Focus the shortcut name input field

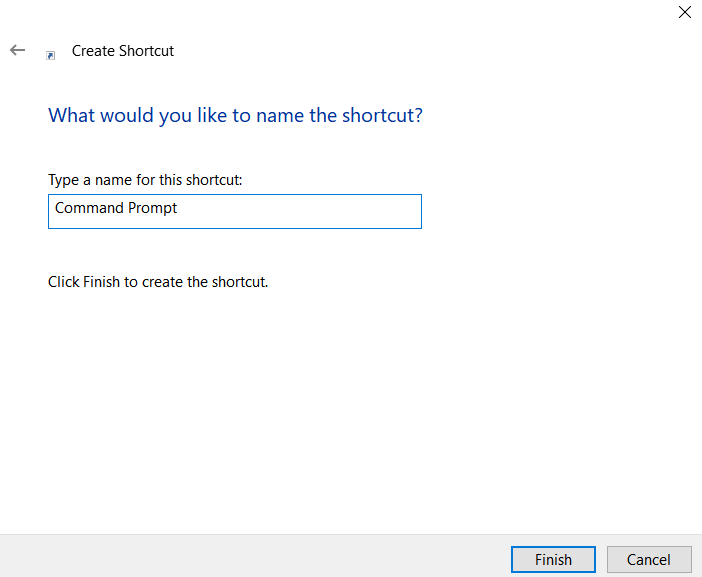click(234, 211)
